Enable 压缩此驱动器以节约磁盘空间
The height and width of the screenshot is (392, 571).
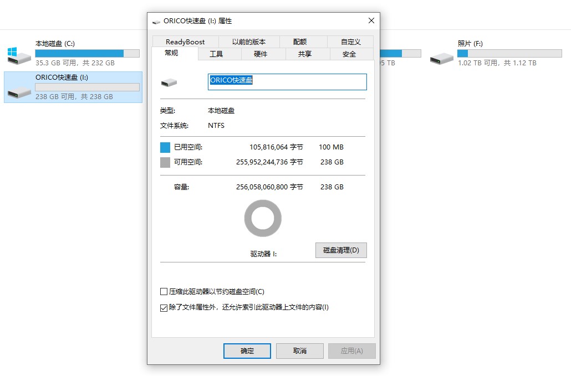pos(164,291)
